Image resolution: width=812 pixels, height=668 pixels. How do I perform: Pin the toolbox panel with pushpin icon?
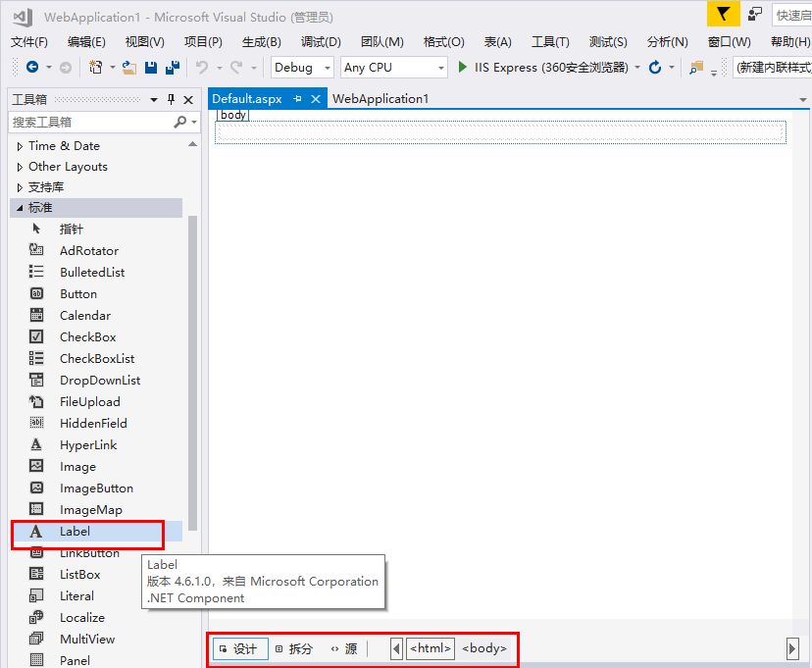coord(171,99)
